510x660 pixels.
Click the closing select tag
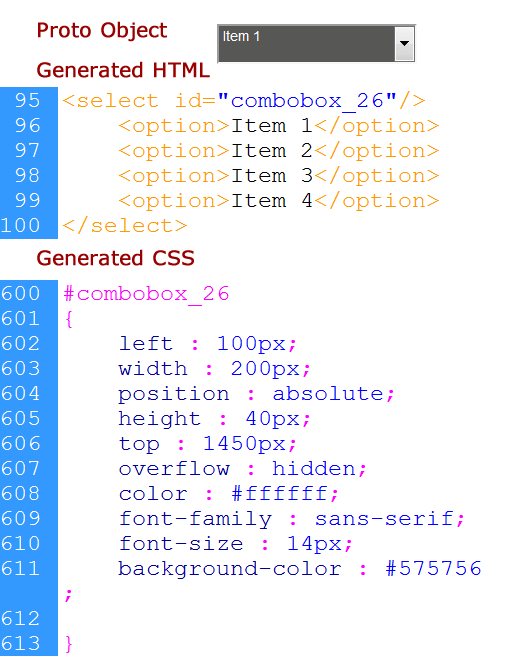pos(125,226)
